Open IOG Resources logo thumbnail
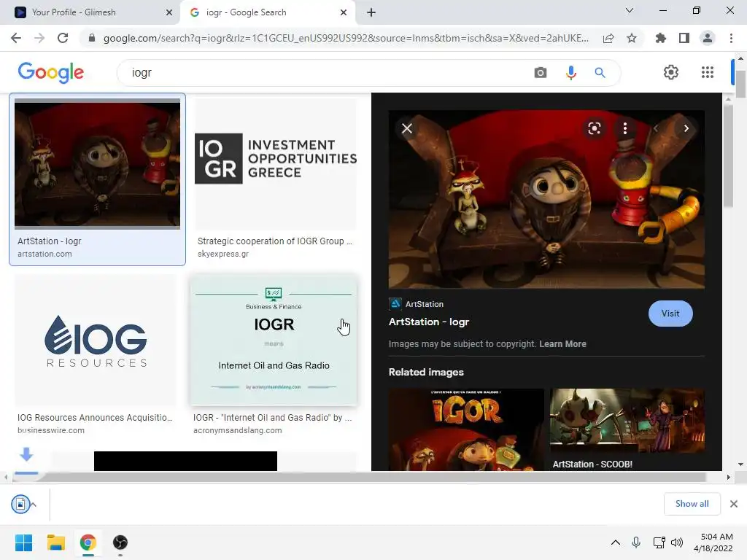This screenshot has width=747, height=560. pyautogui.click(x=96, y=340)
